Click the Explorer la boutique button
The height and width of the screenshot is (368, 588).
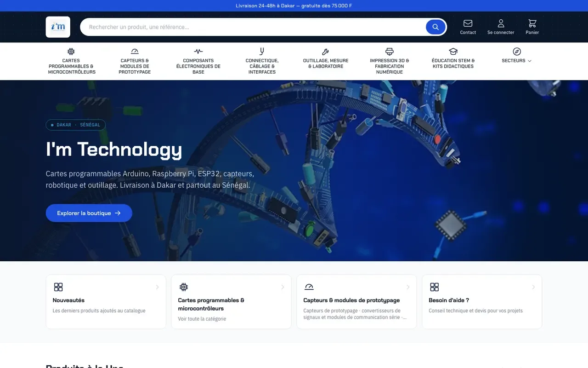point(89,213)
